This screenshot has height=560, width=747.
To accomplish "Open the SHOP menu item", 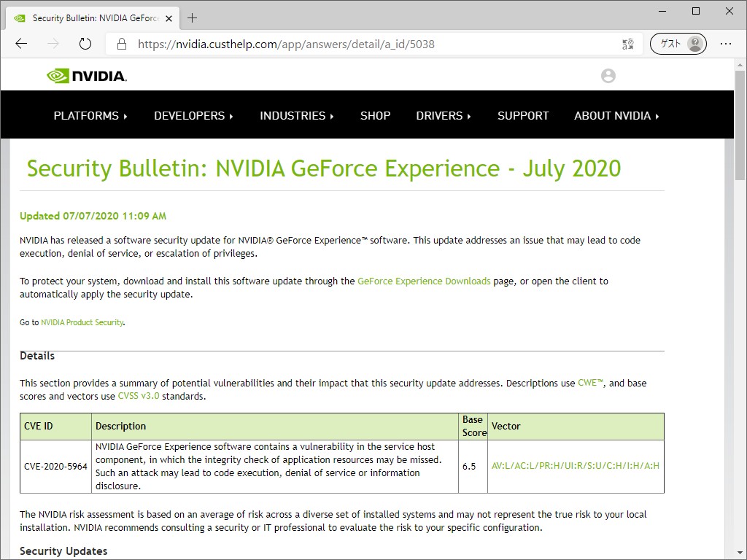I will click(x=375, y=115).
